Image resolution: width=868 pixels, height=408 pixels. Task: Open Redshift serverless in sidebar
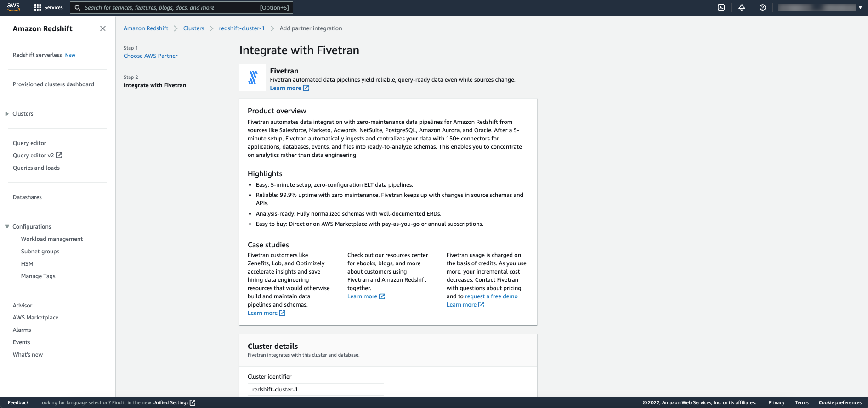(x=37, y=55)
